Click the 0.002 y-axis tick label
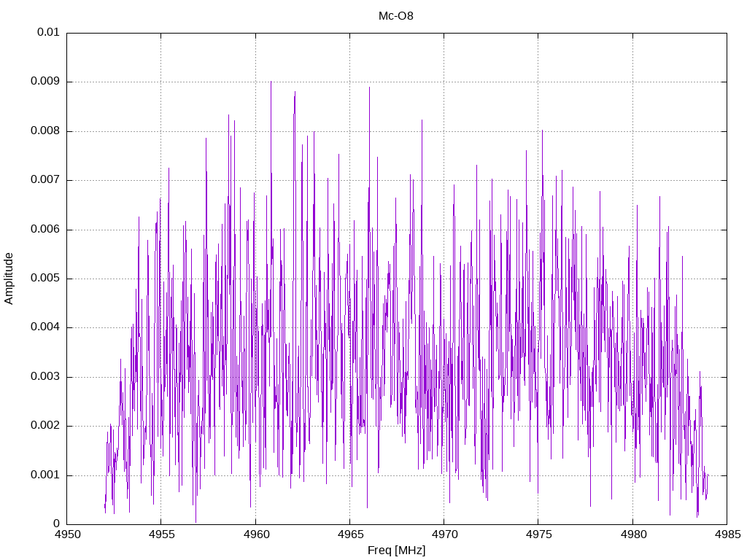Image resolution: width=747 pixels, height=560 pixels. [45, 425]
